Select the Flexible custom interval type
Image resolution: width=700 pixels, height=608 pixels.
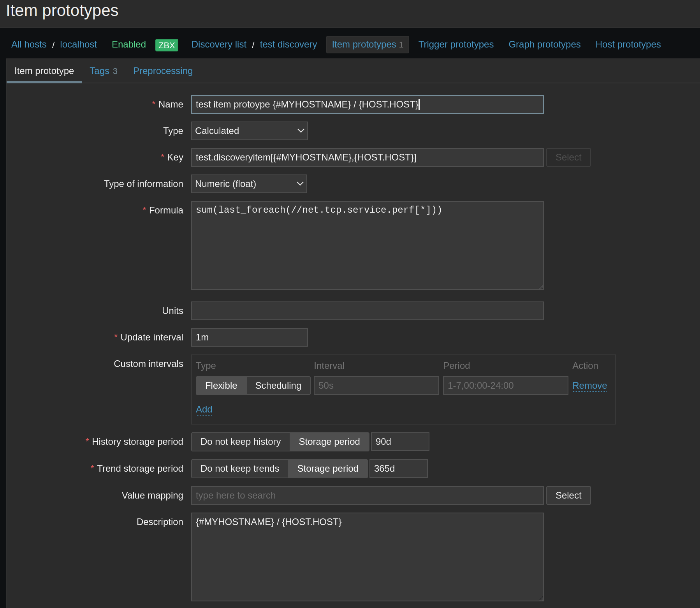(221, 386)
